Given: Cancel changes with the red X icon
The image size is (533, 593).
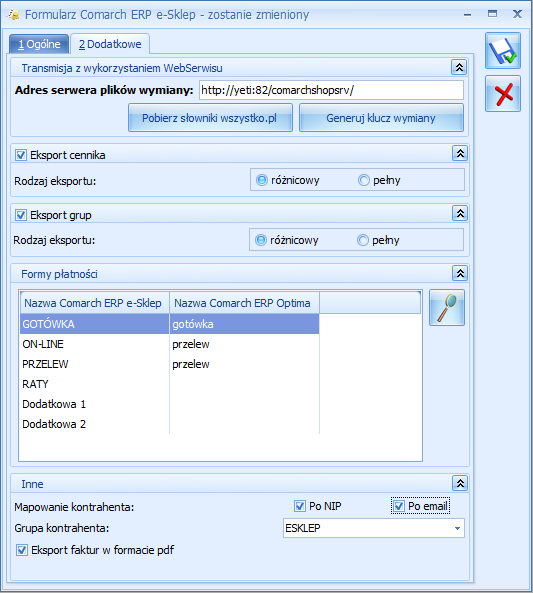Looking at the screenshot, I should pyautogui.click(x=503, y=93).
